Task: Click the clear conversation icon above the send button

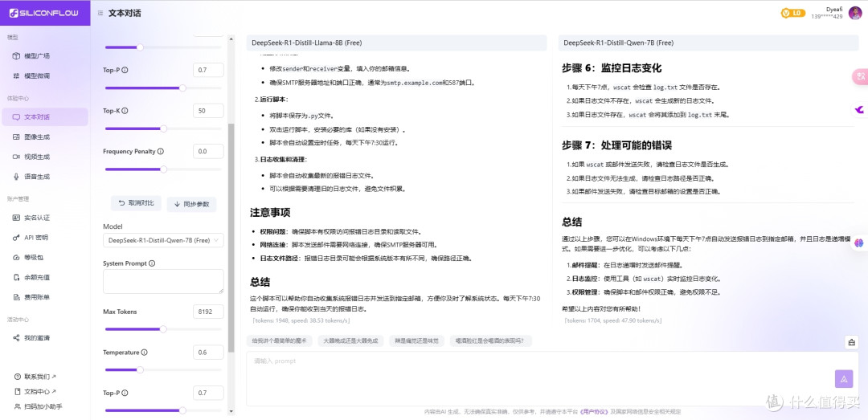Action: tap(851, 342)
